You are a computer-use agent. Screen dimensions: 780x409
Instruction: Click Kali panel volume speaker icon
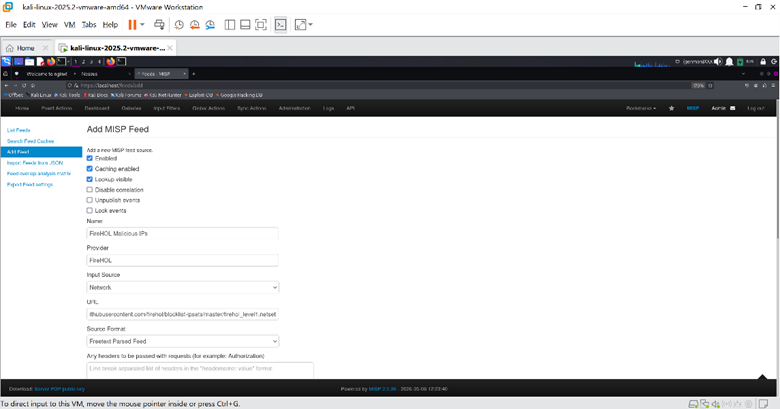pos(718,62)
